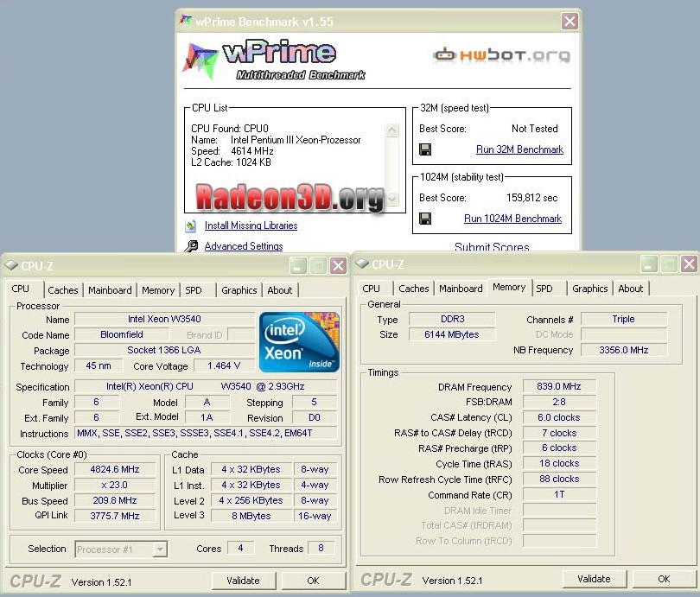Click the left CPU-Z window title icon
This screenshot has width=700, height=597.
[11, 265]
